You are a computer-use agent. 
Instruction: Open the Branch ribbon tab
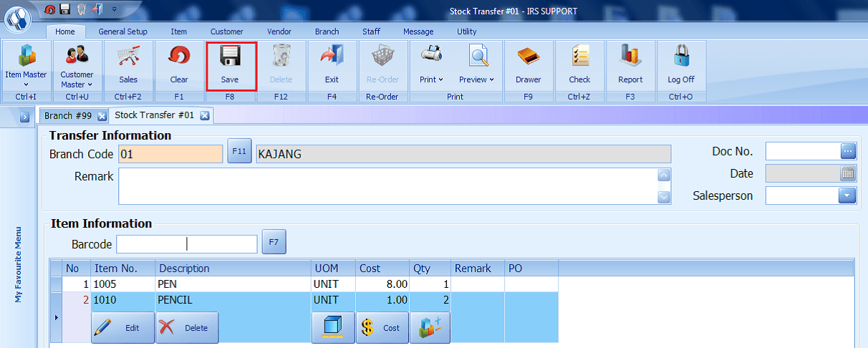point(327,32)
